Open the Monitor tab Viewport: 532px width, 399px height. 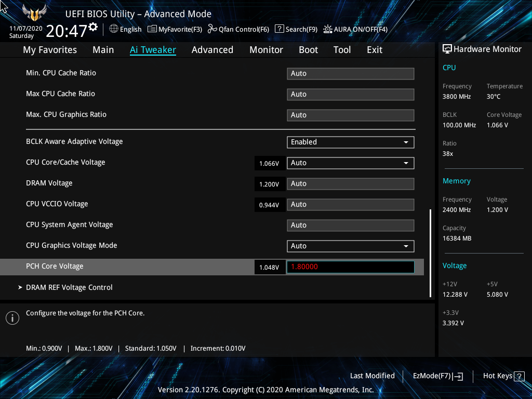pyautogui.click(x=267, y=50)
